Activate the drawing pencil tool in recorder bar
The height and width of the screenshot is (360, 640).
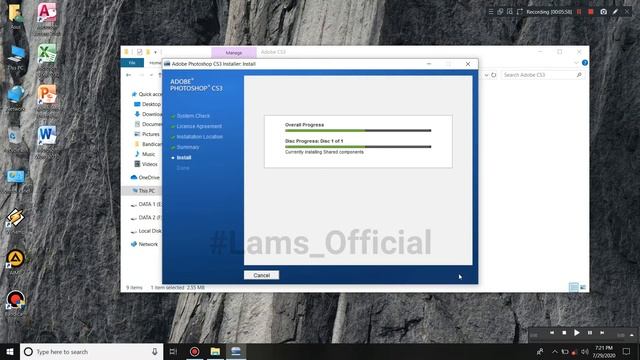point(615,12)
